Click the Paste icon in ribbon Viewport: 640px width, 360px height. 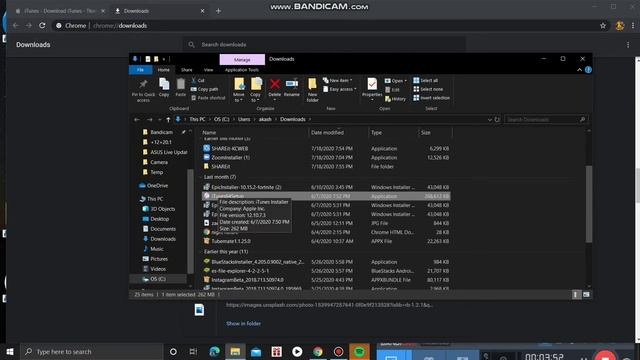[x=181, y=84]
